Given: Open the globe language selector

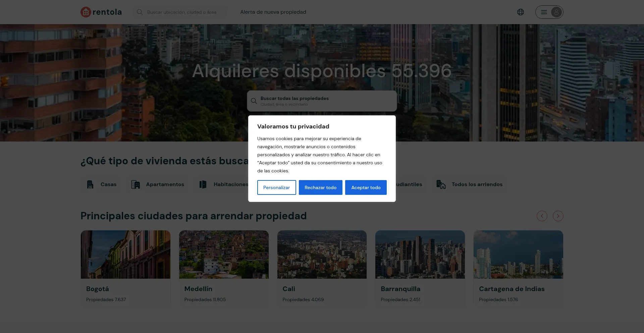Looking at the screenshot, I should coord(520,12).
